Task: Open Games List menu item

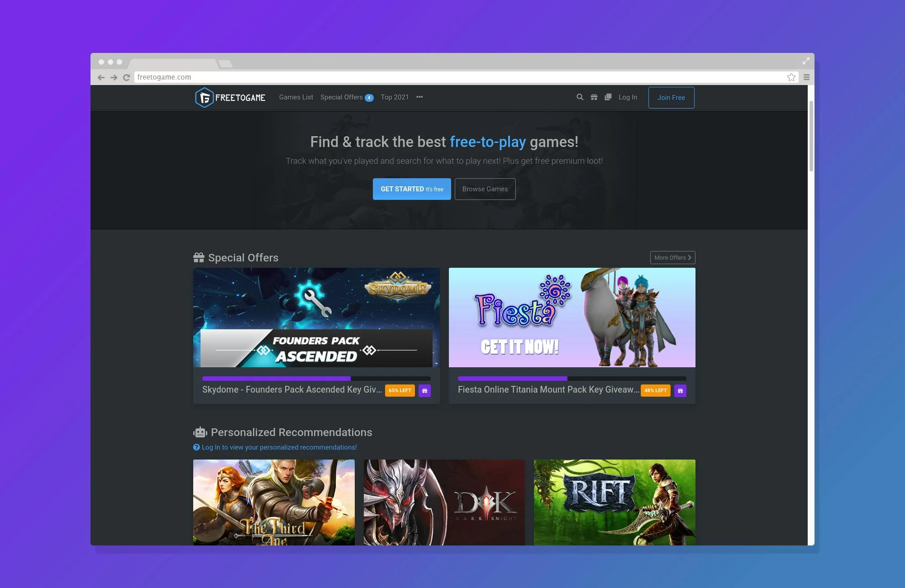Action: [x=296, y=97]
